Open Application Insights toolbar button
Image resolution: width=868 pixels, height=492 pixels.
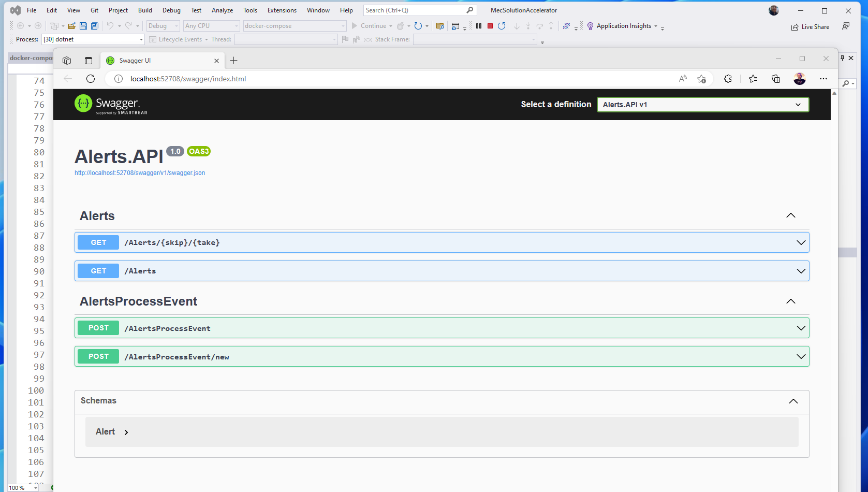pyautogui.click(x=622, y=26)
